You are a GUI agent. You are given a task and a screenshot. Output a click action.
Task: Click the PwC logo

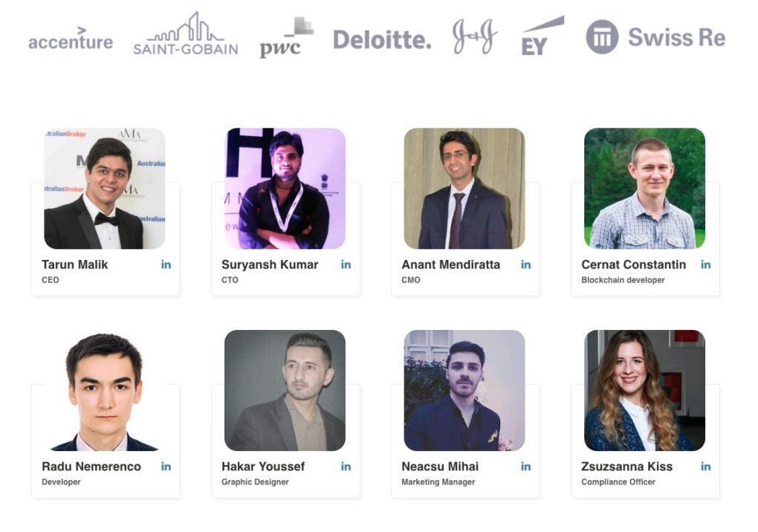tap(286, 38)
